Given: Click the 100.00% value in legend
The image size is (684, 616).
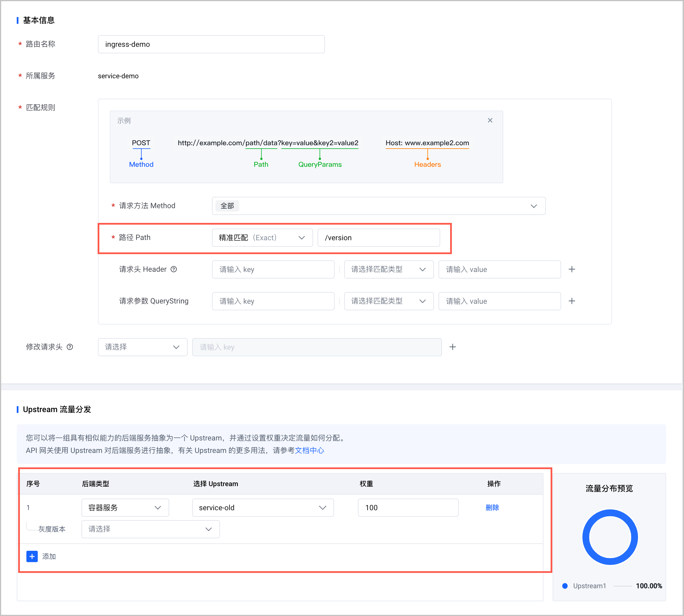Looking at the screenshot, I should 649,586.
